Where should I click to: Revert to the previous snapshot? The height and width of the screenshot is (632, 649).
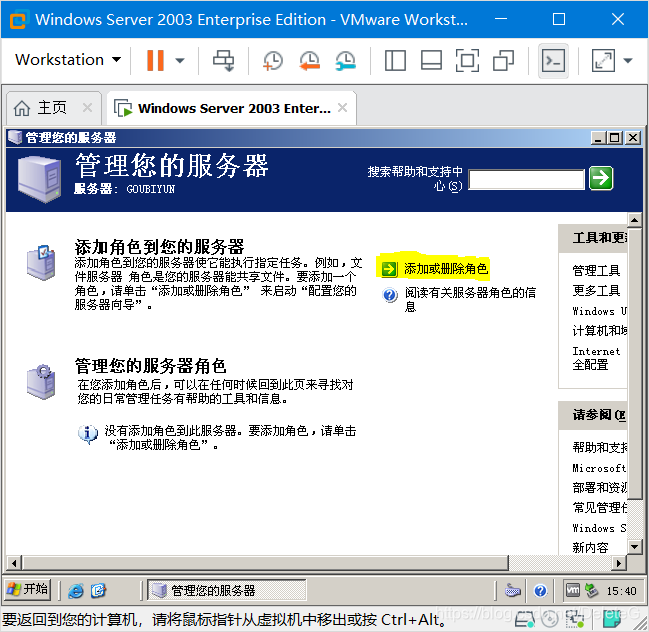309,60
